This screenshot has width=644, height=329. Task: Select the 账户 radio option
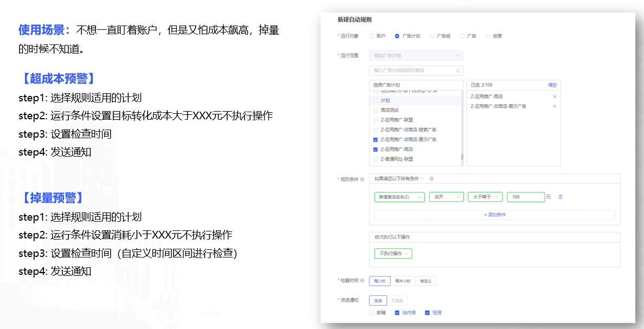372,36
